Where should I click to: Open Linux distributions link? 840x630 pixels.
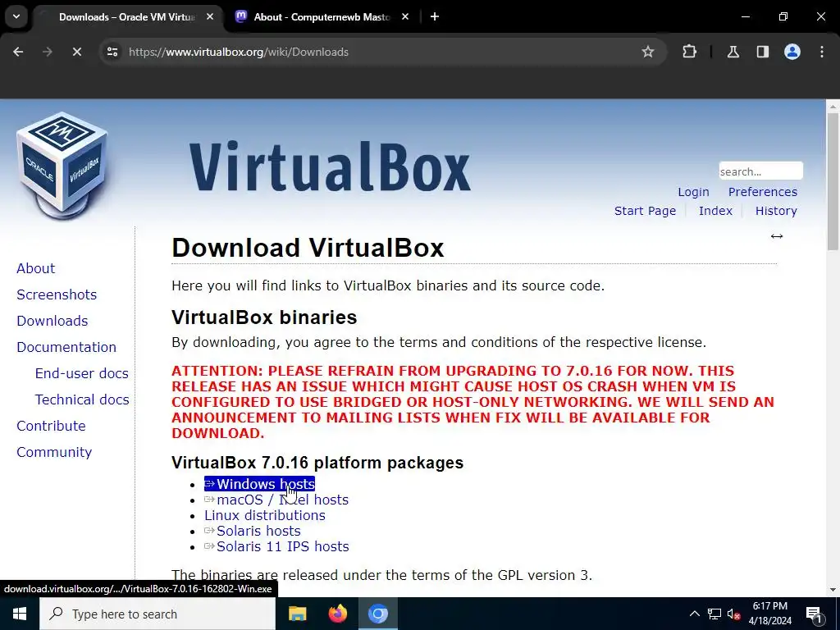coord(265,515)
